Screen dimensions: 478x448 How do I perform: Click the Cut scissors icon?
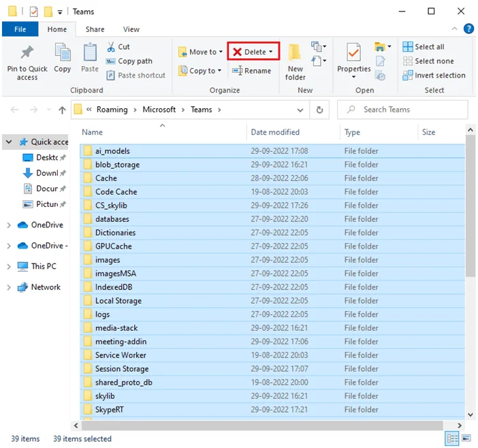point(111,47)
